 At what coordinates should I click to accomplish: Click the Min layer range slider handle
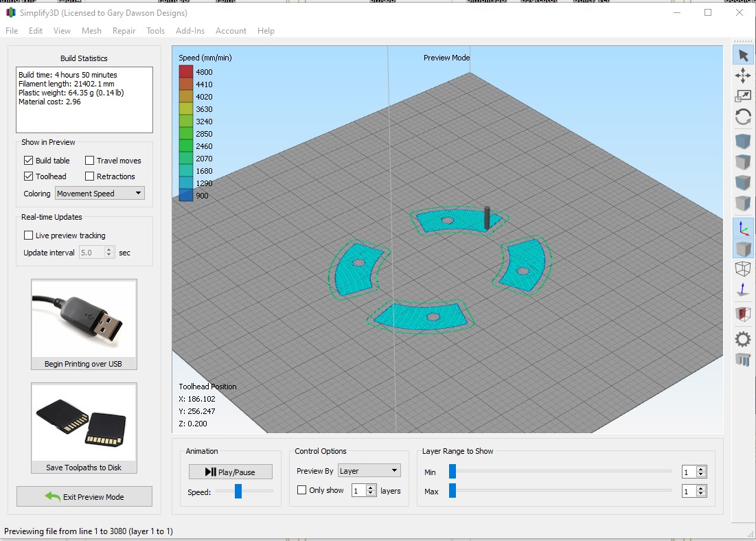(453, 472)
